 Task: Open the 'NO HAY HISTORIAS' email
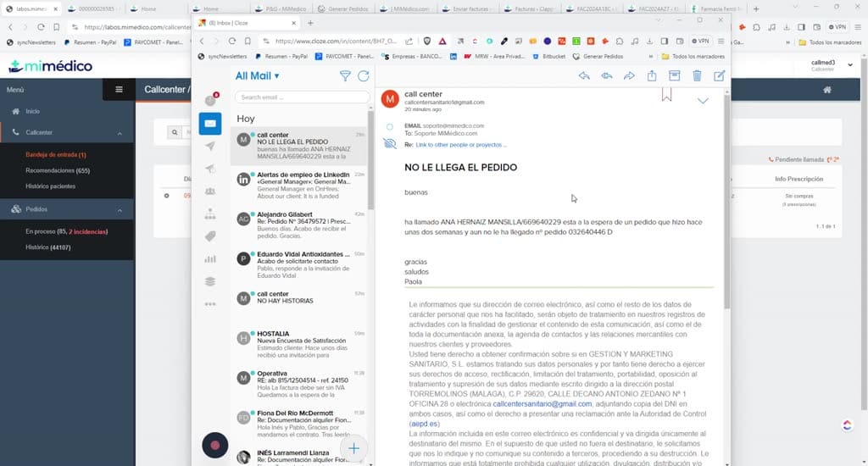[299, 305]
